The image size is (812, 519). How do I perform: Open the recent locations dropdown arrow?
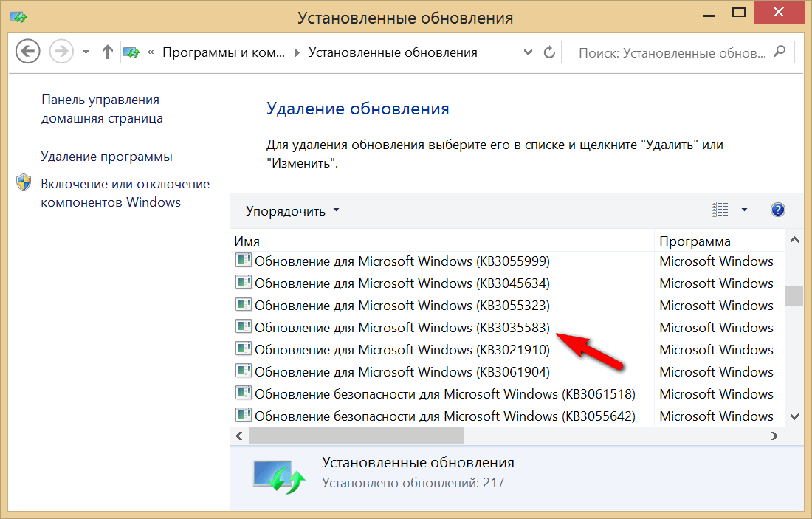(86, 52)
